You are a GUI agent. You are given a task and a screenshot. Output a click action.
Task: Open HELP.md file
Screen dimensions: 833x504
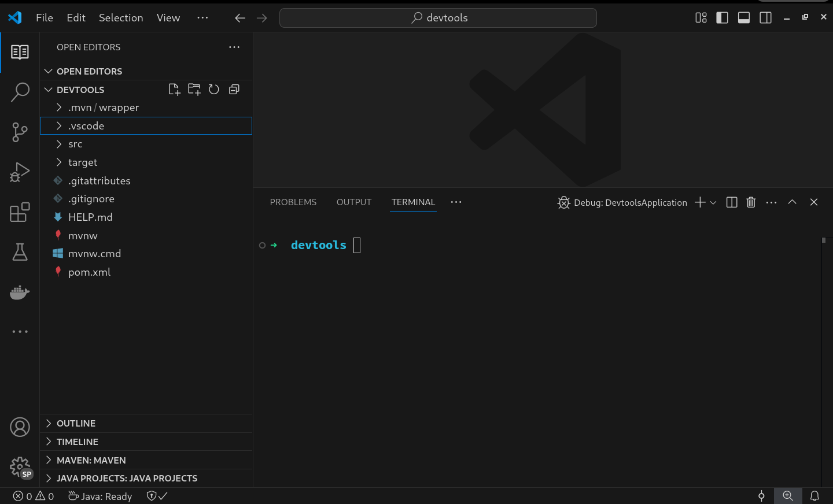(x=146, y=217)
